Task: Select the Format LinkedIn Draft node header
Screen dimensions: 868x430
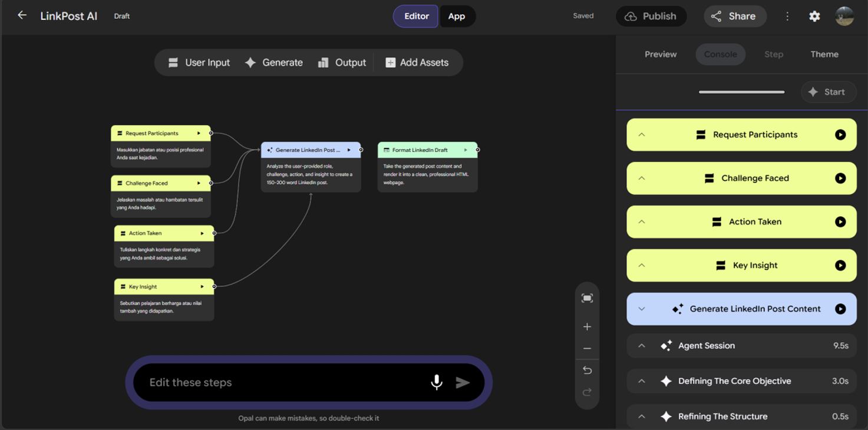Action: click(427, 150)
